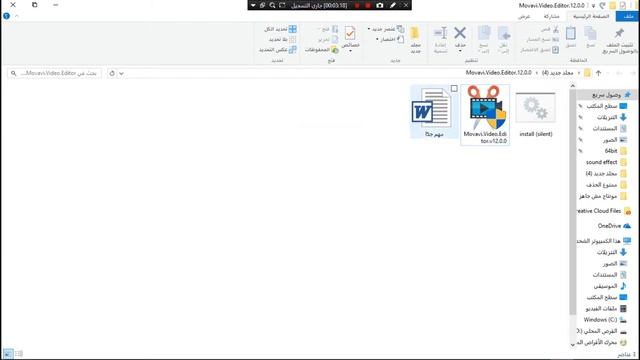Screen dimensions: 640x360
Task: Collapse the ribbon with the chevron near help
Action: tap(17, 16)
